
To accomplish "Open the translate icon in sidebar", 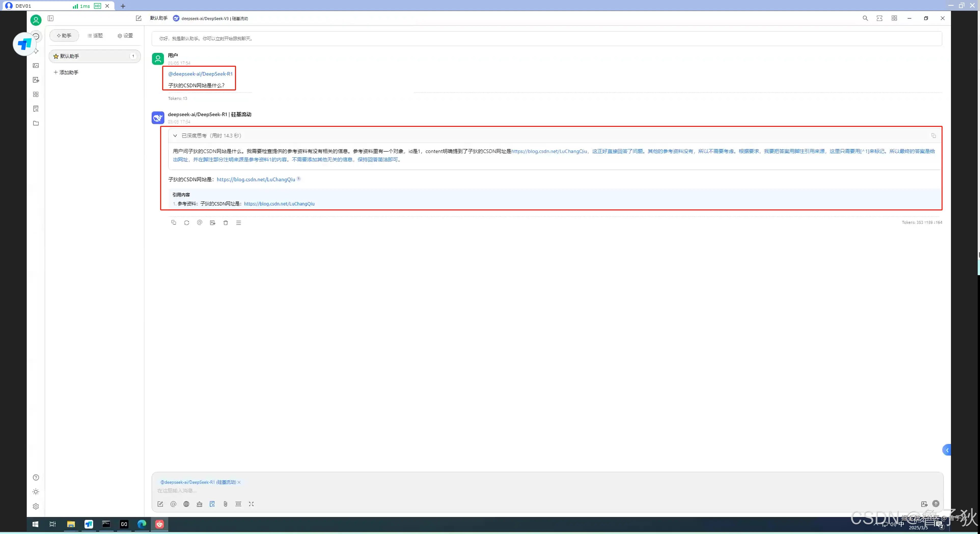I will [36, 80].
